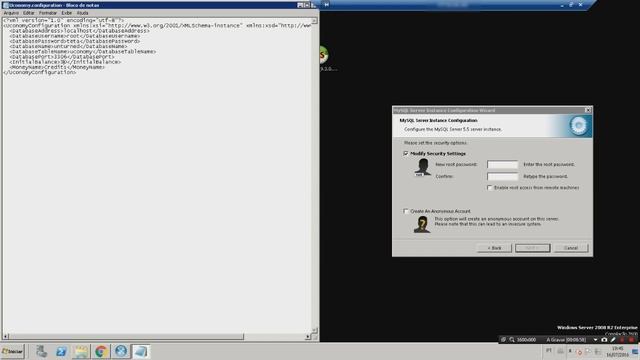The image size is (640, 360).
Task: Take a snapshot with camera icon
Action: [x=604, y=340]
